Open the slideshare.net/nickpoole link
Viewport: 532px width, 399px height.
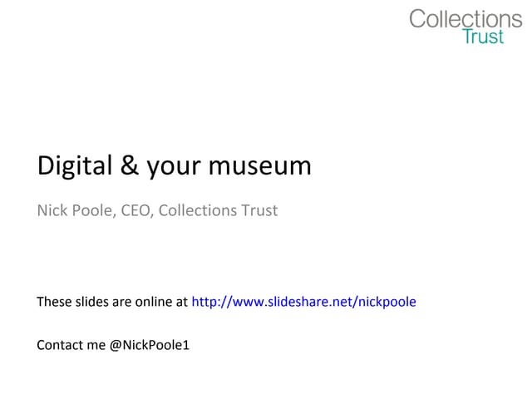pyautogui.click(x=303, y=302)
